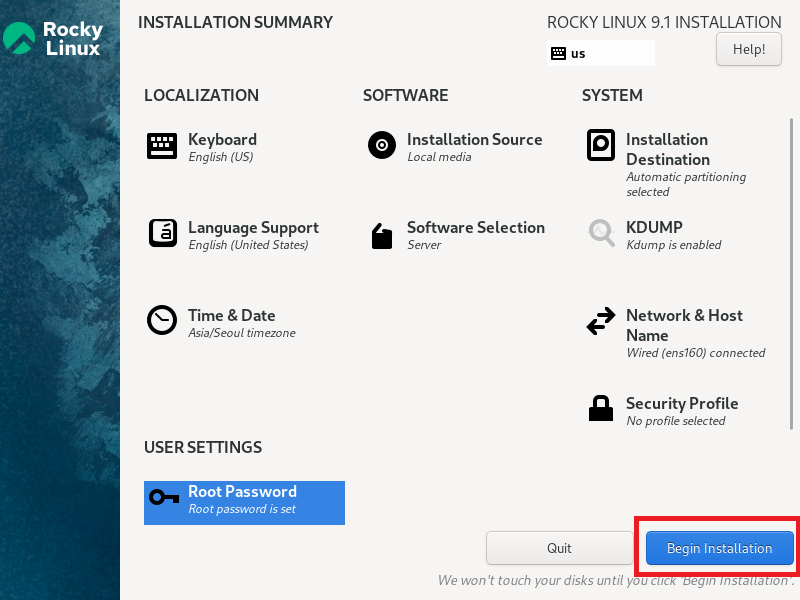Click the Language Support icon
Viewport: 800px width, 600px height.
coord(163,233)
